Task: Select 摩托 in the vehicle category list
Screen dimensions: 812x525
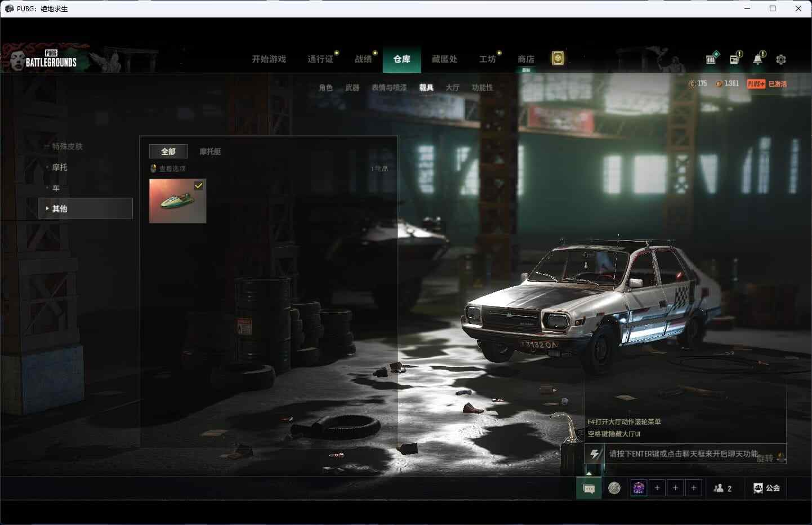Action: pos(60,167)
